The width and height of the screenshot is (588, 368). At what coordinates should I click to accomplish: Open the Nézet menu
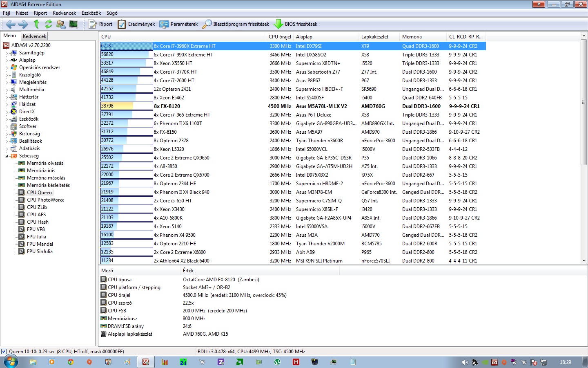[x=22, y=13]
